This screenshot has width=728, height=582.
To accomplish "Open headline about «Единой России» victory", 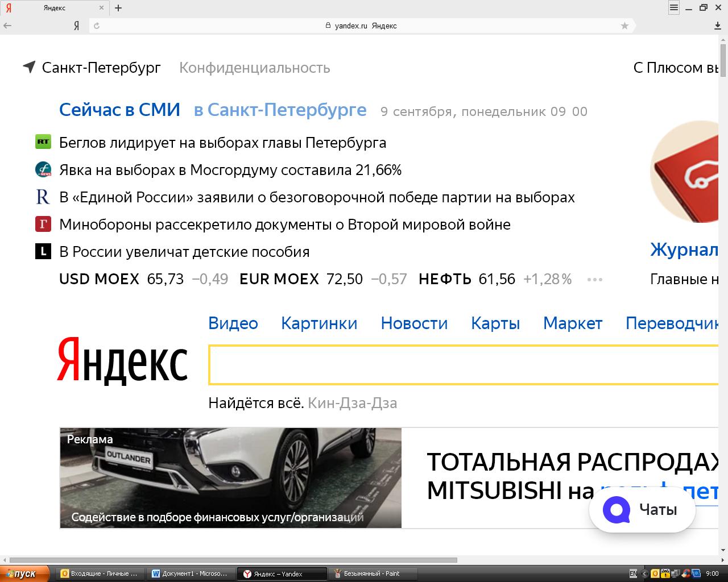I will [317, 197].
